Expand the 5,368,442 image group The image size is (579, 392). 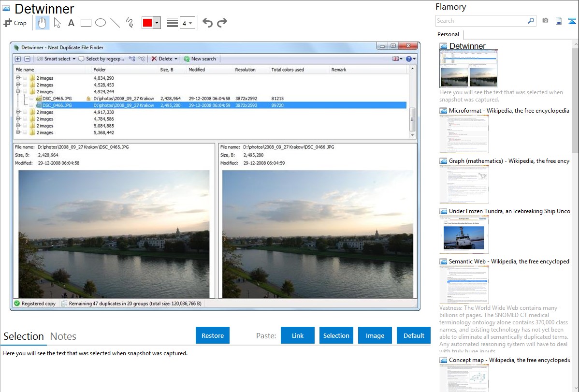click(x=18, y=132)
